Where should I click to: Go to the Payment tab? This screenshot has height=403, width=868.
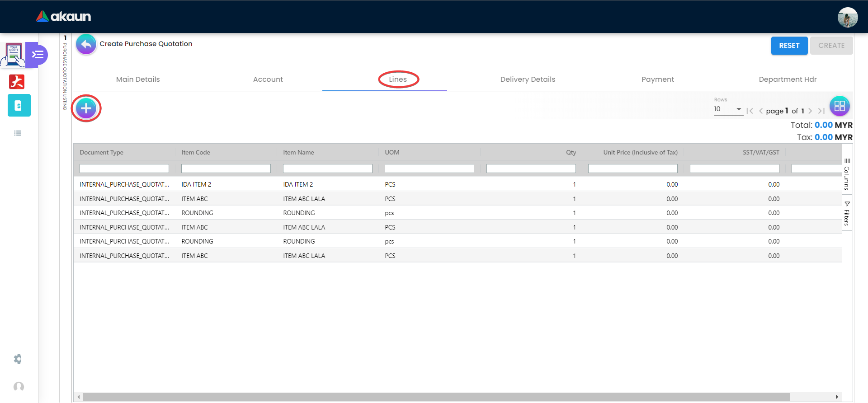click(x=657, y=80)
